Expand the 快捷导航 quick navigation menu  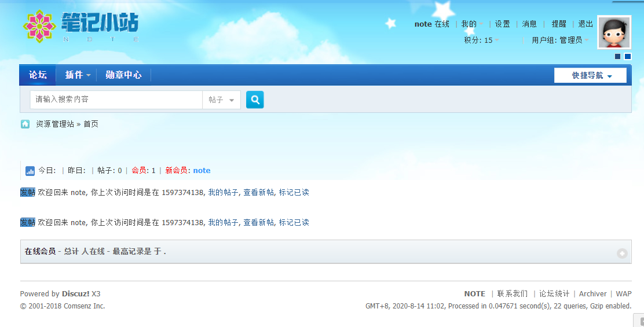tap(590, 75)
